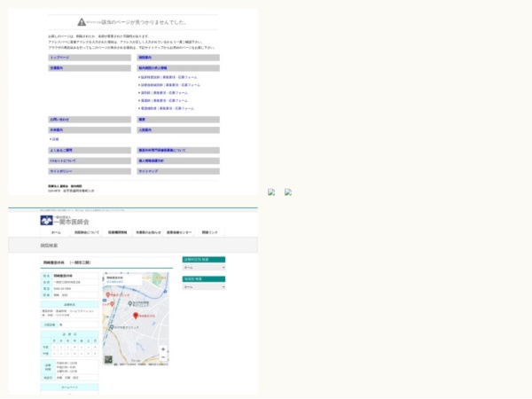This screenshot has width=532, height=399.
Task: Go to 関連リンク navigation item
Action: (210, 232)
